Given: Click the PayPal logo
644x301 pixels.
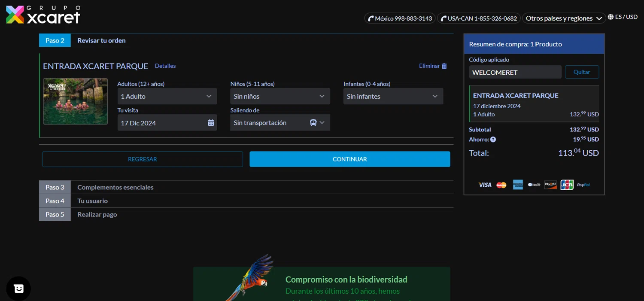Looking at the screenshot, I should (583, 185).
